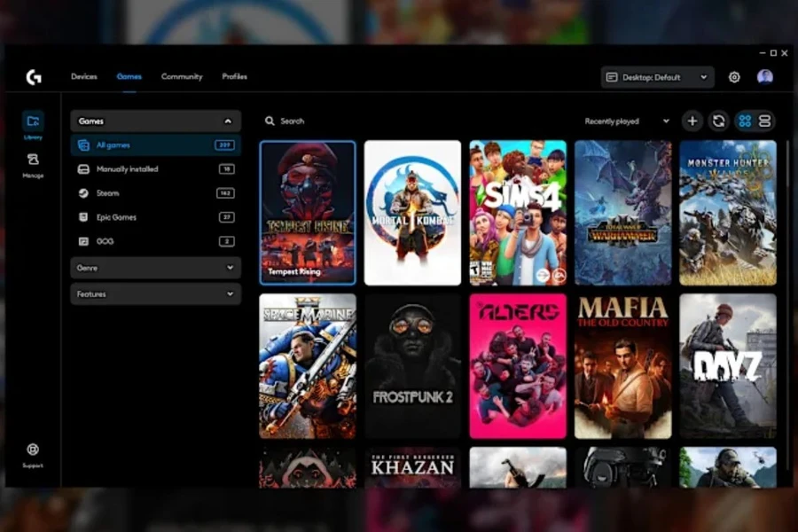
Task: Open the user profile avatar
Action: click(764, 77)
